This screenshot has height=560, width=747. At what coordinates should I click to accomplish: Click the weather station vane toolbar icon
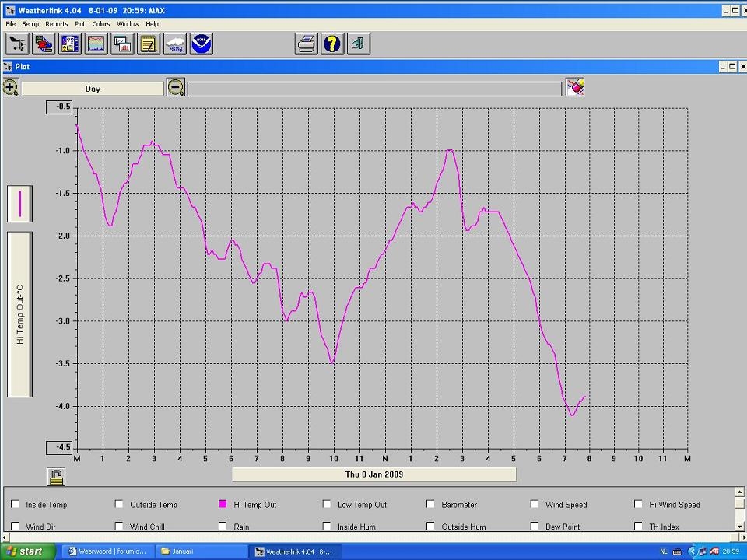17,44
